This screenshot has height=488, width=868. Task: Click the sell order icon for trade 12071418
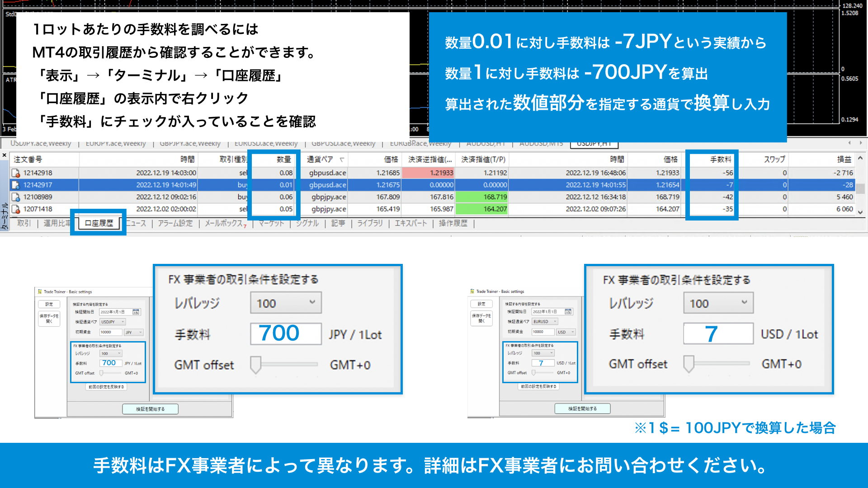(x=16, y=209)
